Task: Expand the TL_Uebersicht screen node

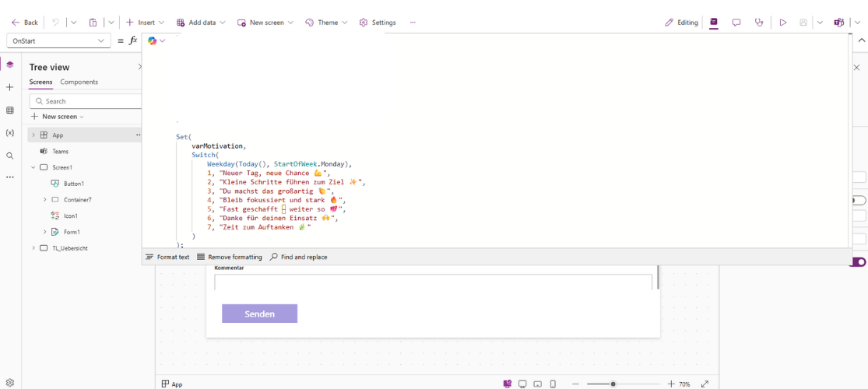Action: click(x=33, y=248)
